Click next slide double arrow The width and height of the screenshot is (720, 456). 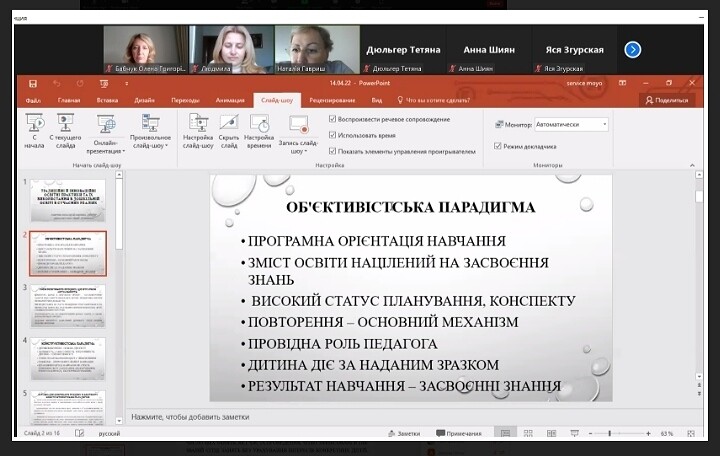pos(699,394)
